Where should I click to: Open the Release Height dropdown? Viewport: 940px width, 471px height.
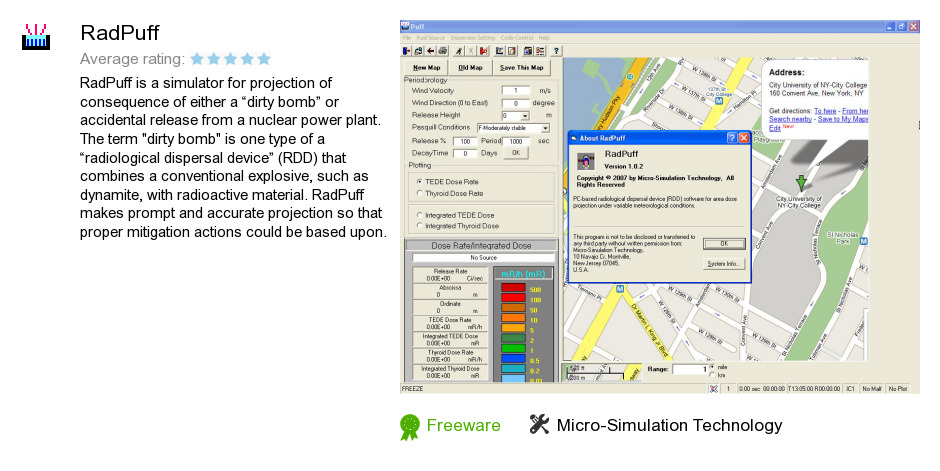pyautogui.click(x=525, y=116)
